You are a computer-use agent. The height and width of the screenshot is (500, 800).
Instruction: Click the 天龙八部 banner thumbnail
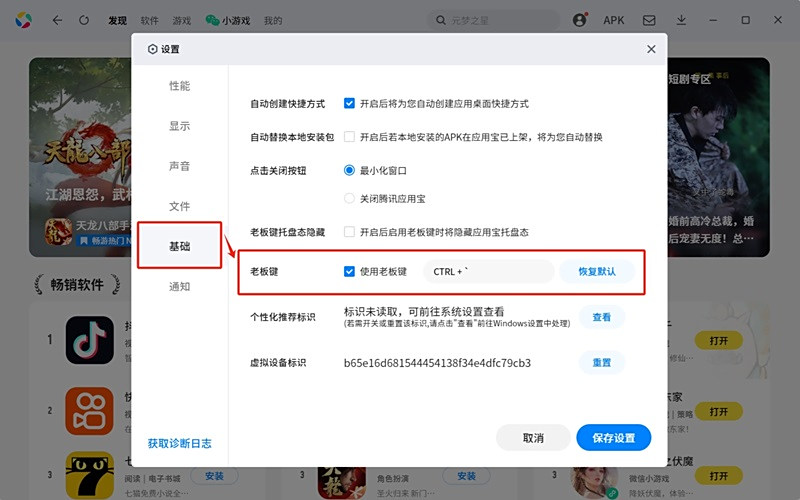[x=80, y=157]
